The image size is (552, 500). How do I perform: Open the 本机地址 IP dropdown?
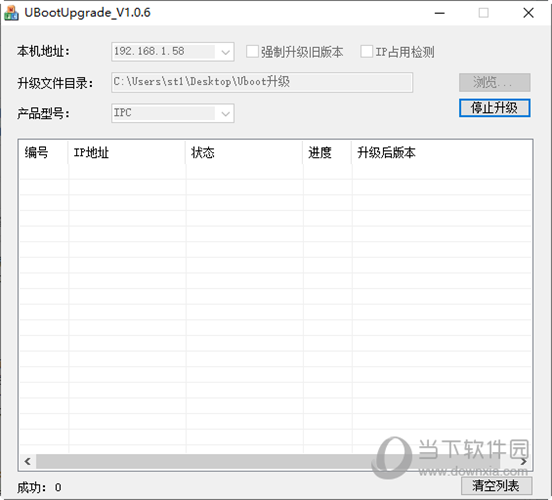(172, 52)
